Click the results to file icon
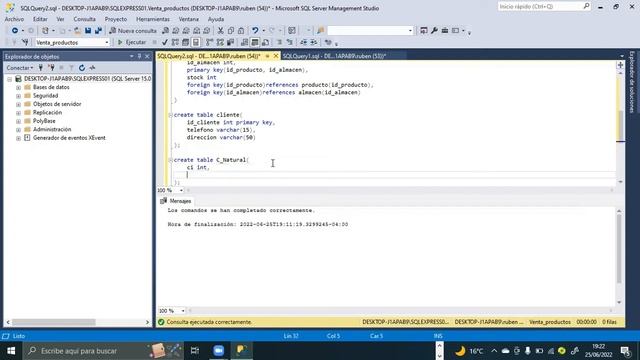 coord(265,42)
